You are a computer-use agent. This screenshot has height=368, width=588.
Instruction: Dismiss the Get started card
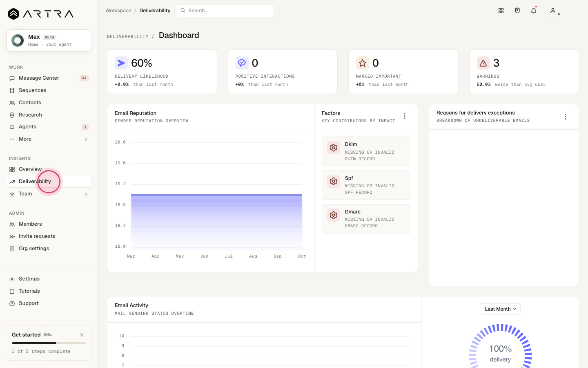pos(82,334)
